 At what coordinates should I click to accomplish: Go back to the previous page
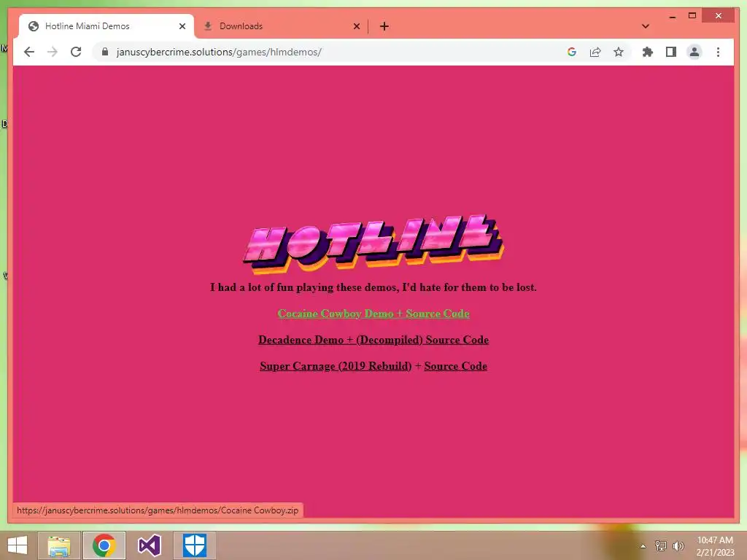coord(29,52)
